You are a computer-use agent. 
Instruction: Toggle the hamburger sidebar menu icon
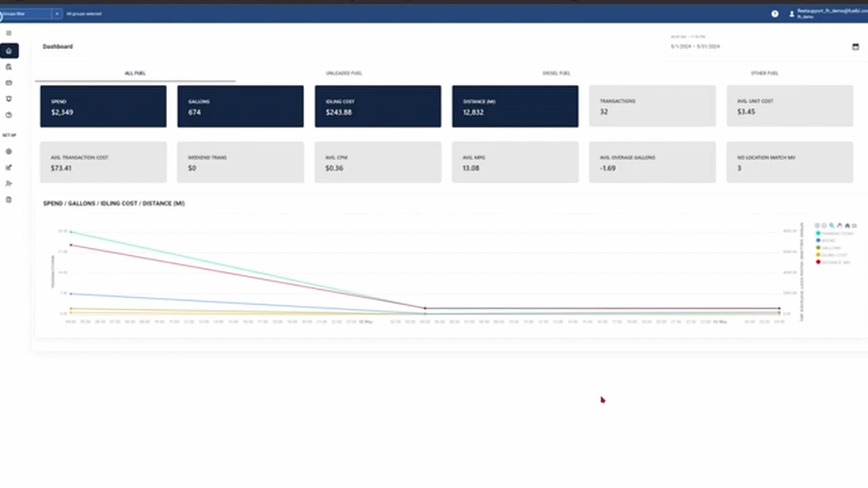tap(9, 33)
